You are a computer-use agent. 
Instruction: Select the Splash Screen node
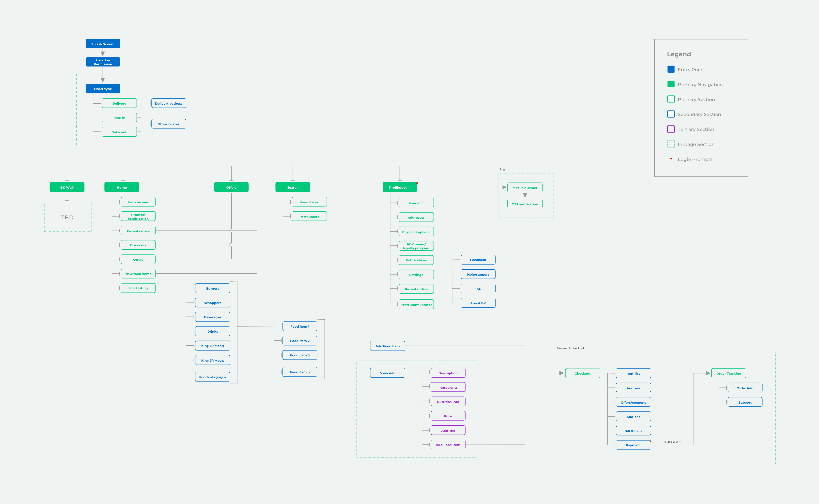pyautogui.click(x=102, y=44)
